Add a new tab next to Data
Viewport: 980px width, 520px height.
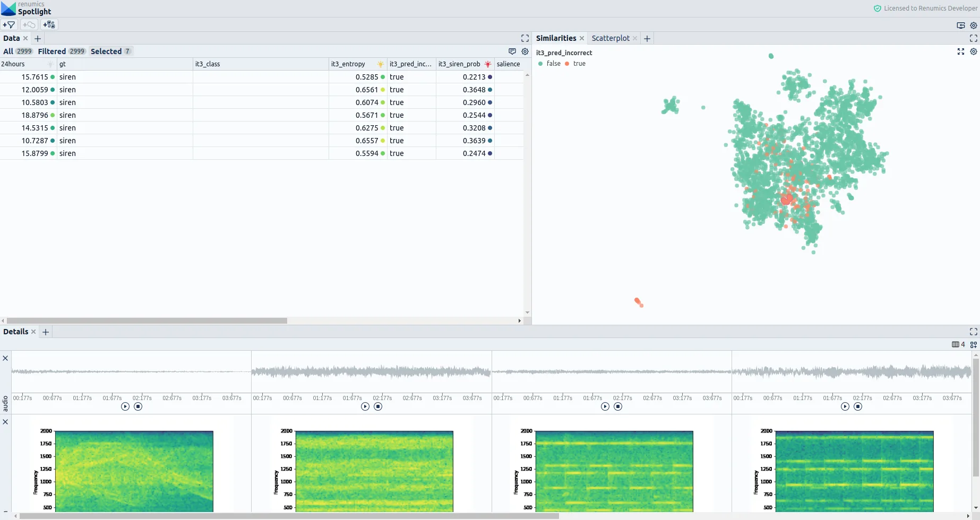click(38, 38)
